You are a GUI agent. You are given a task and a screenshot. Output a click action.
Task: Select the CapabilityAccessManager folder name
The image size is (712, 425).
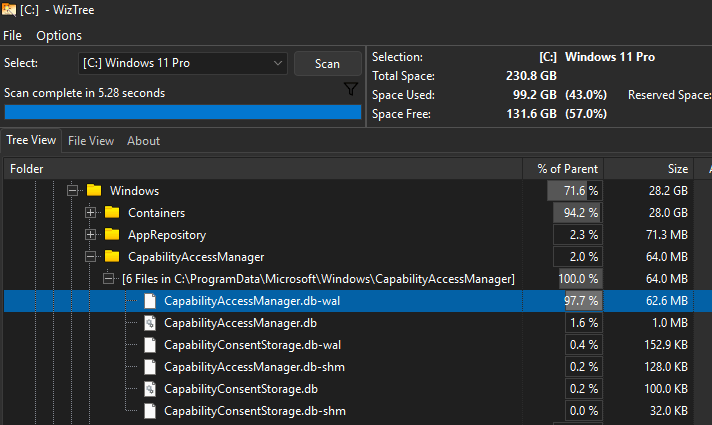196,257
